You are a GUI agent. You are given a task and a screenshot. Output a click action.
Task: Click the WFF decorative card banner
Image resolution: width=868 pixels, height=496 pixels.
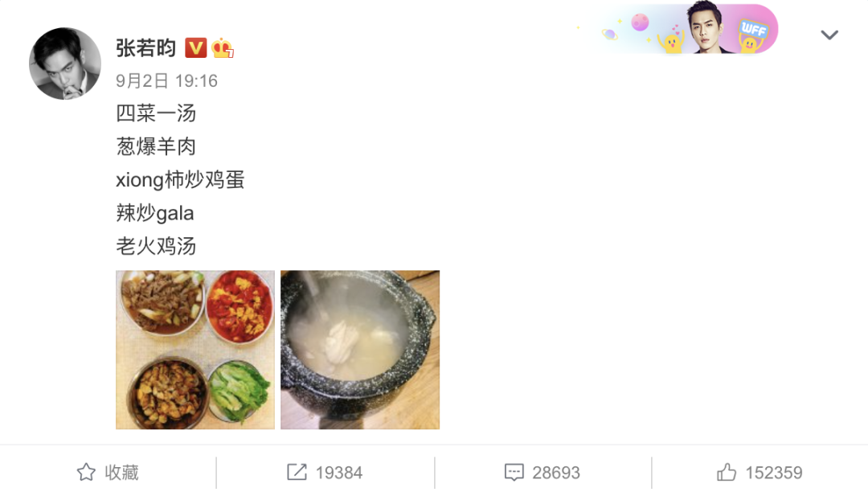tap(678, 27)
